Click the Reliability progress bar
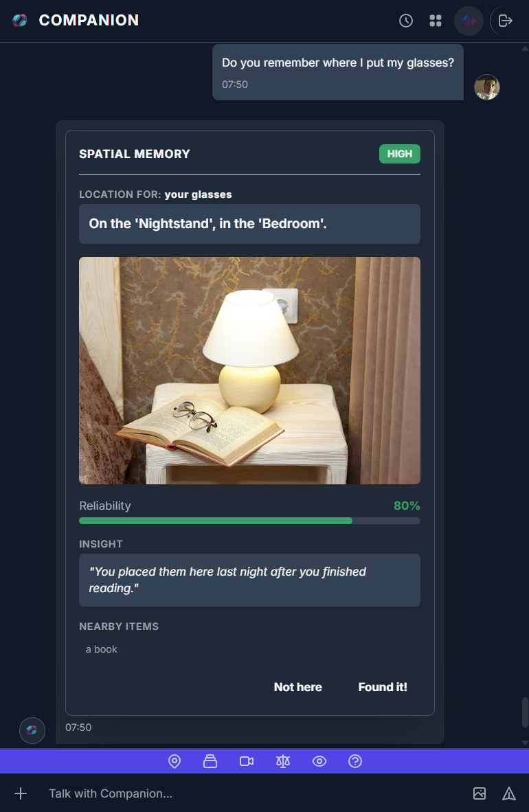 pyautogui.click(x=250, y=521)
